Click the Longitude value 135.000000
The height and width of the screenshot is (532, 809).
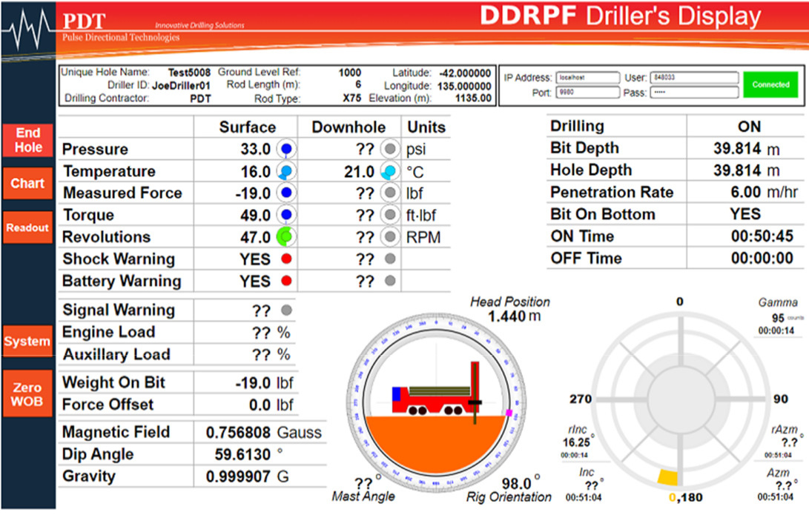[x=464, y=86]
